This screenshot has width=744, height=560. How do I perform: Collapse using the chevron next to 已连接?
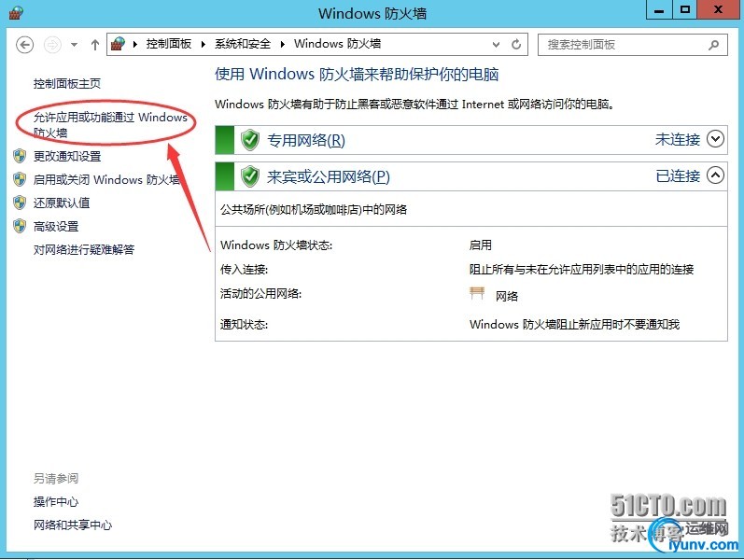(x=715, y=175)
